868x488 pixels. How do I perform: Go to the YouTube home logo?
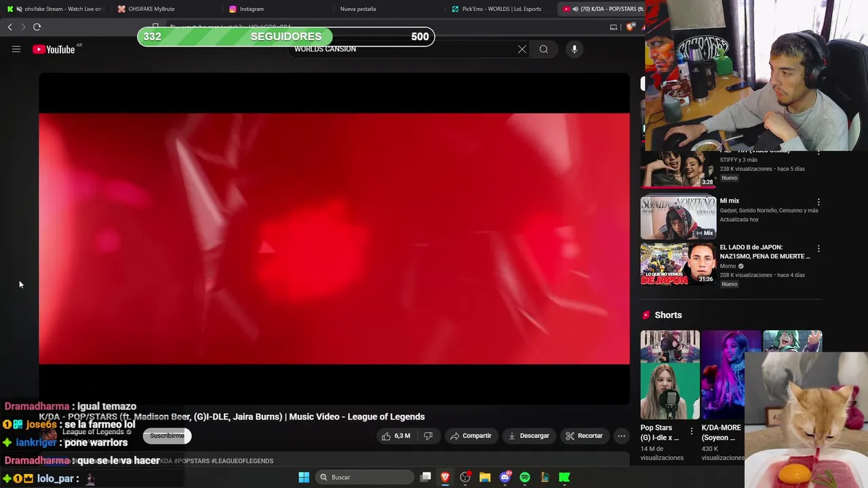(x=54, y=49)
